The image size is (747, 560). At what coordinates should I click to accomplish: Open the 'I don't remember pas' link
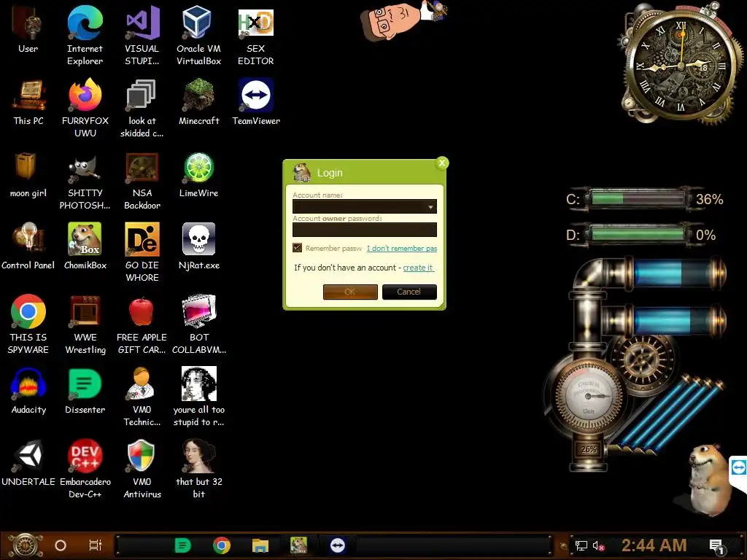402,248
